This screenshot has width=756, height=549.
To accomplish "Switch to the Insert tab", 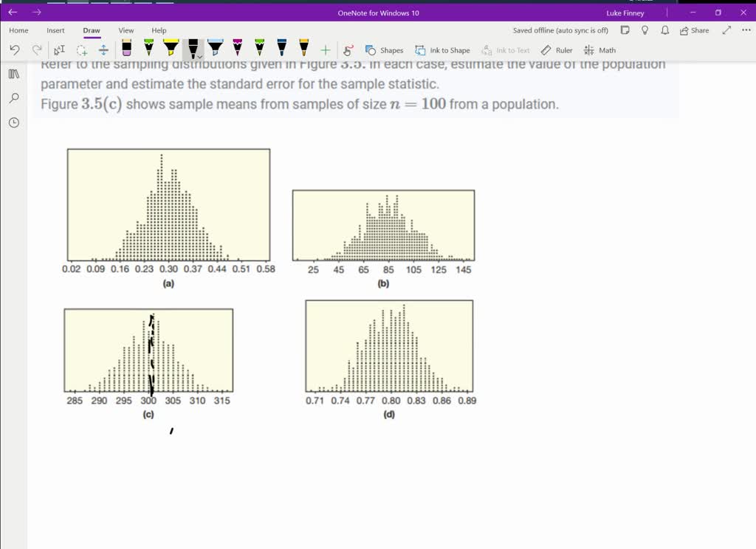I will (55, 30).
